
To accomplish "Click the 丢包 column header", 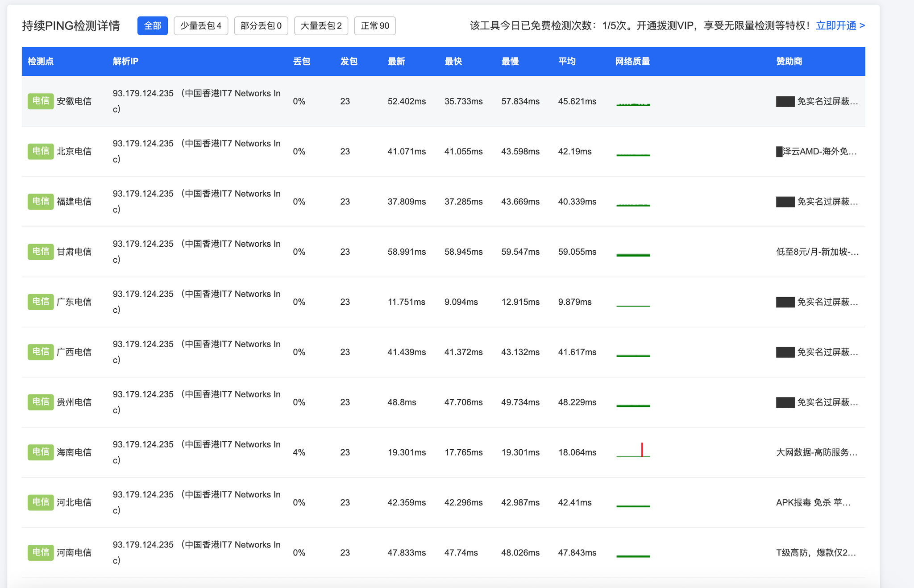I will pyautogui.click(x=302, y=62).
